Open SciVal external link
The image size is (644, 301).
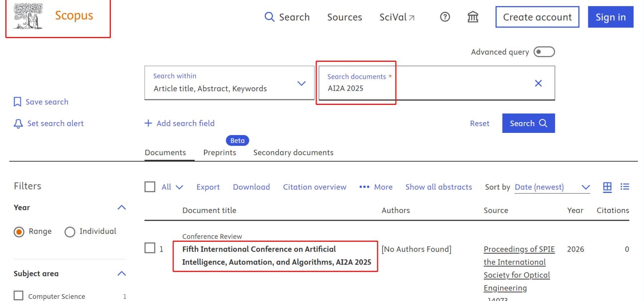point(397,17)
